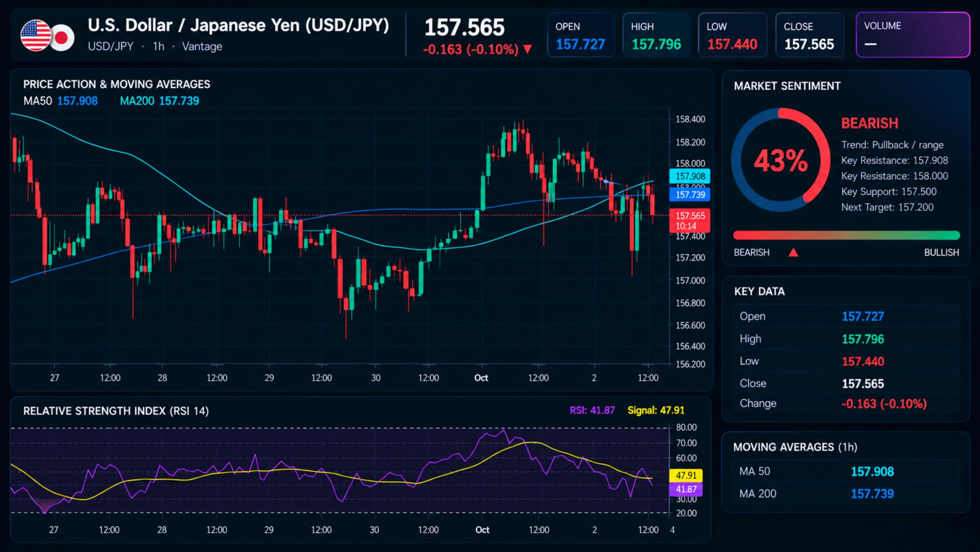Screen dimensions: 980x552
Task: Click the 158.400 price axis label
Action: [690, 119]
